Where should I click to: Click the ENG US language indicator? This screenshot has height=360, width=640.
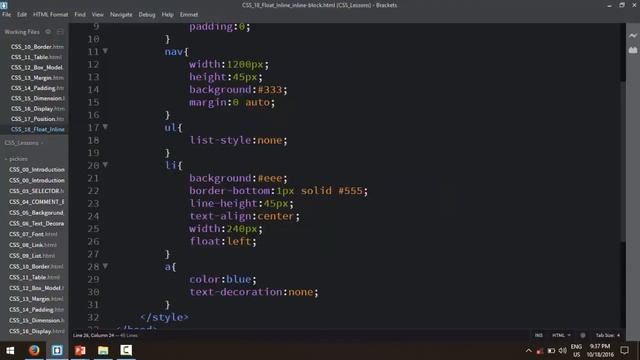[576, 351]
